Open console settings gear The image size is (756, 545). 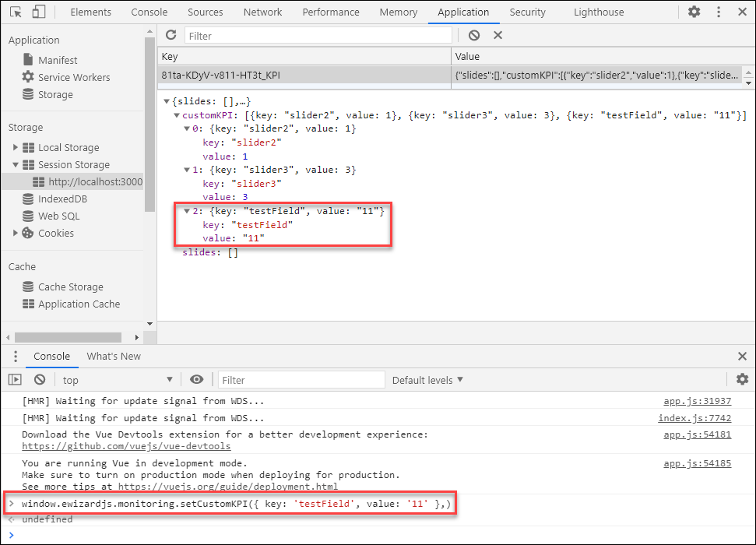(x=743, y=379)
